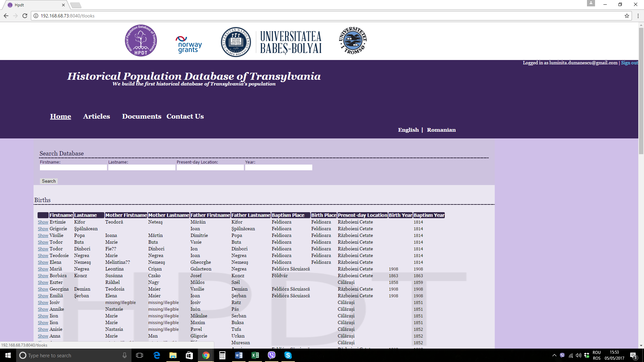Click the volume icon in system tray
The image size is (644, 362).
tap(578, 356)
